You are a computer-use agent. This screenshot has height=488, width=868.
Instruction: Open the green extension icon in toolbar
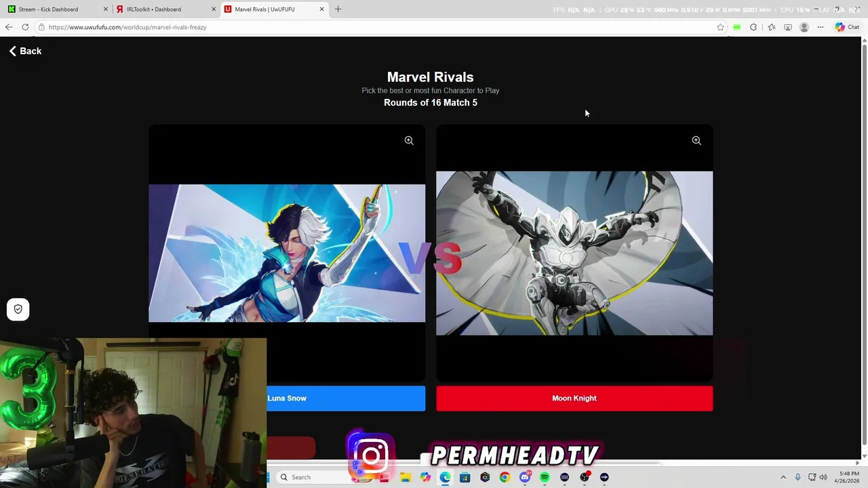pyautogui.click(x=736, y=27)
